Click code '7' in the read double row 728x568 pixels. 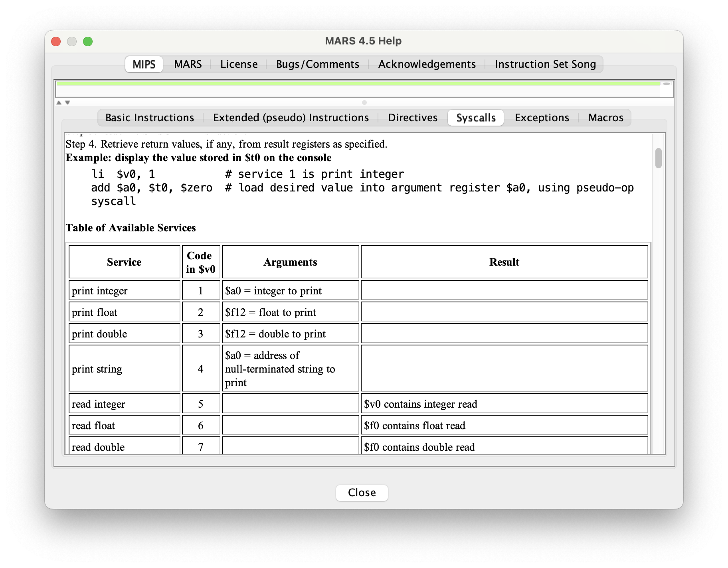[201, 446]
